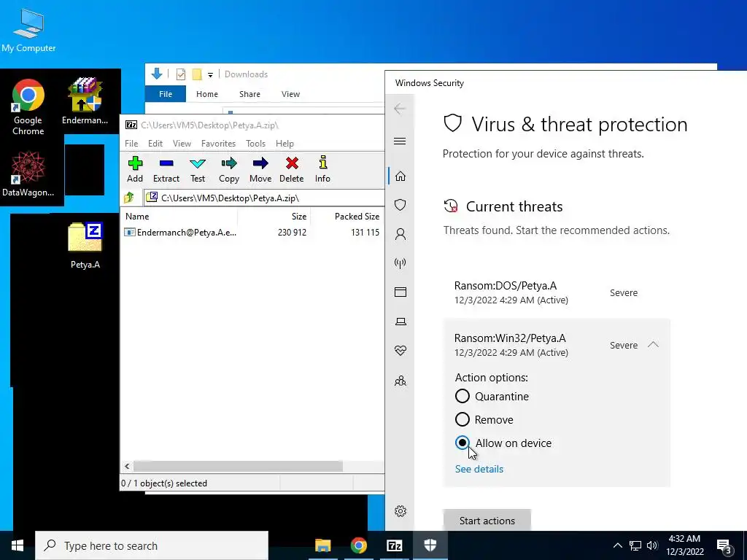Image resolution: width=747 pixels, height=560 pixels.
Task: Click the 7-Zip taskbar button
Action: point(395,545)
